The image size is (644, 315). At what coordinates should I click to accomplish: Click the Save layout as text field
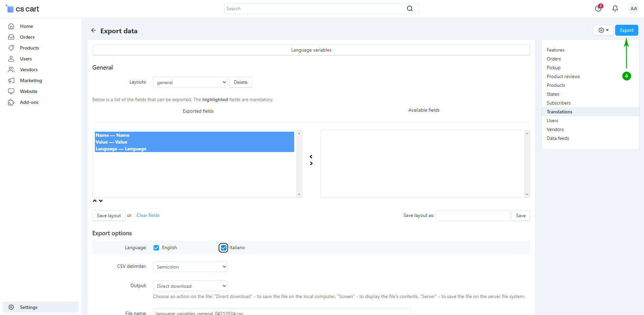coord(472,216)
